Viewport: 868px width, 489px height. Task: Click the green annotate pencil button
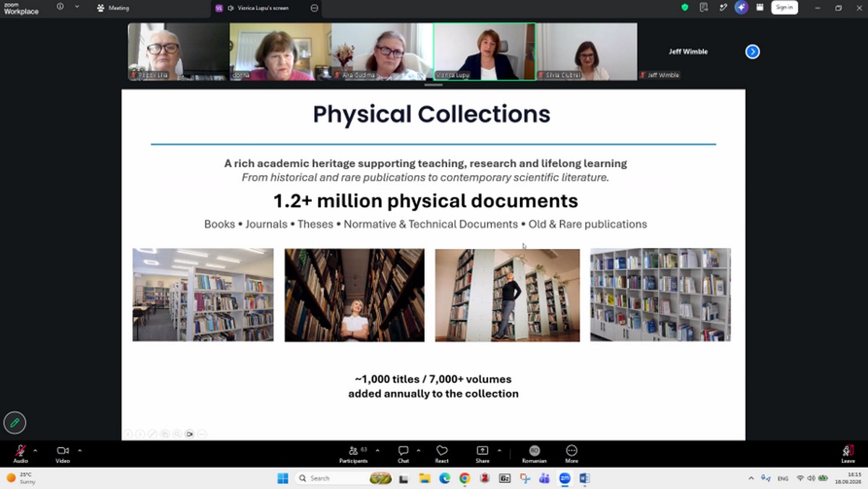click(14, 422)
